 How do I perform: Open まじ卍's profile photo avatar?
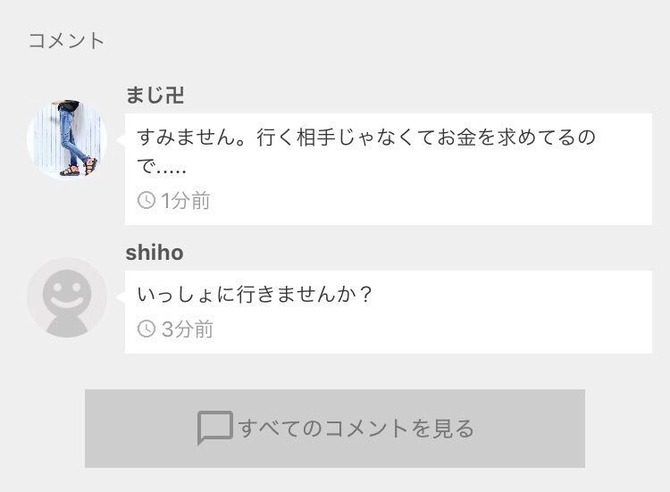click(x=67, y=139)
